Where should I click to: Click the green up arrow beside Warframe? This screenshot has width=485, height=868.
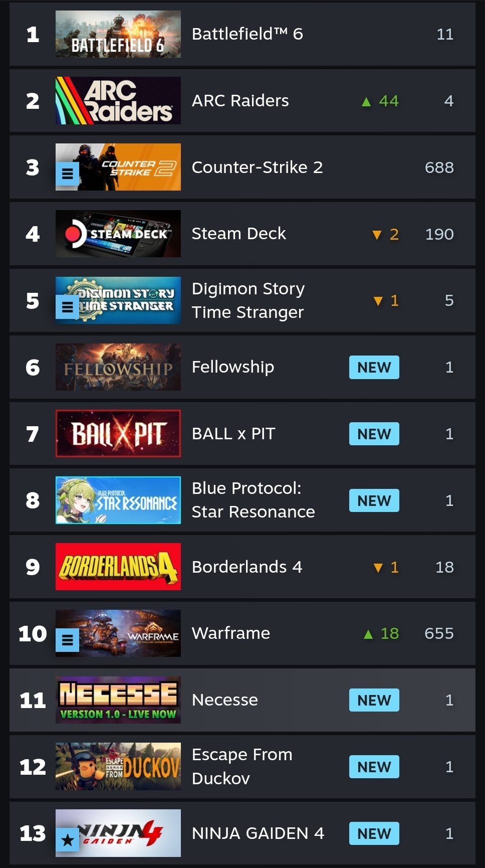[368, 634]
